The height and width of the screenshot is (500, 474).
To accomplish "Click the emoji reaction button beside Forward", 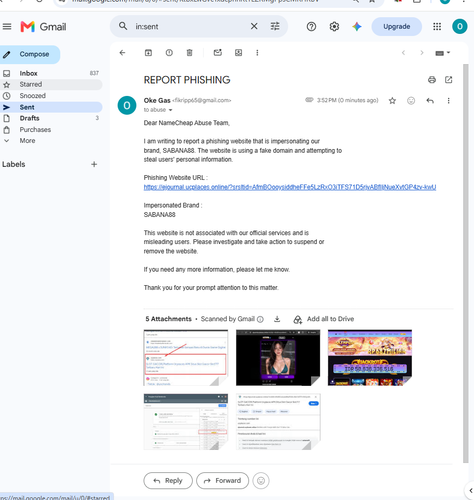I will pyautogui.click(x=261, y=481).
